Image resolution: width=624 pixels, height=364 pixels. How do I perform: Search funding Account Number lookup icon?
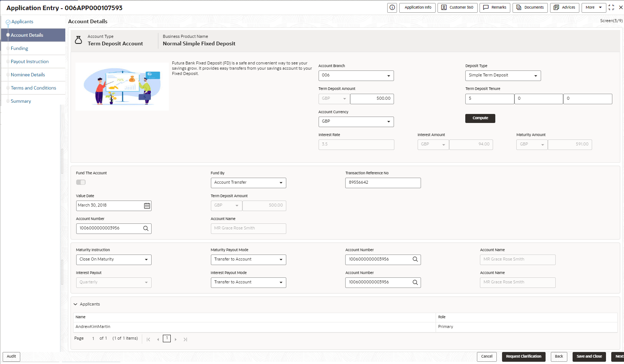[146, 228]
